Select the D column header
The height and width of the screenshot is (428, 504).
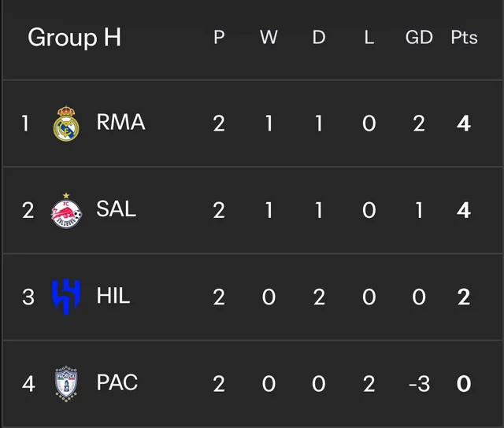coord(319,37)
